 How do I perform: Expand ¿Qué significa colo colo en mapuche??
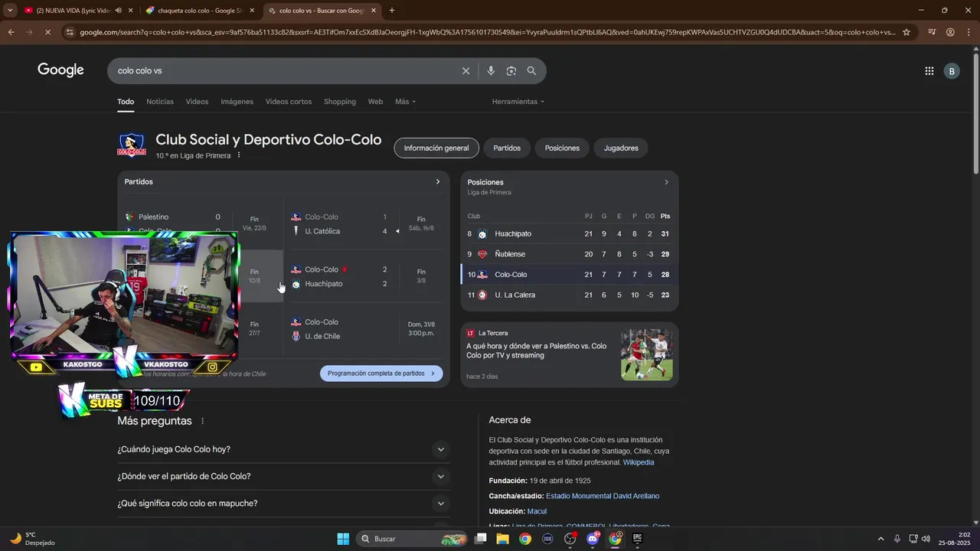click(283, 504)
